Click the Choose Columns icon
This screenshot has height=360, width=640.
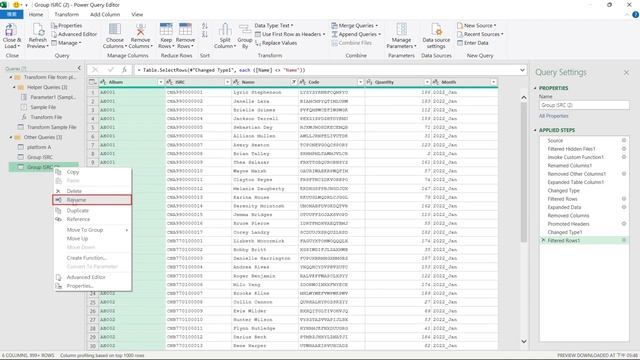tap(115, 29)
